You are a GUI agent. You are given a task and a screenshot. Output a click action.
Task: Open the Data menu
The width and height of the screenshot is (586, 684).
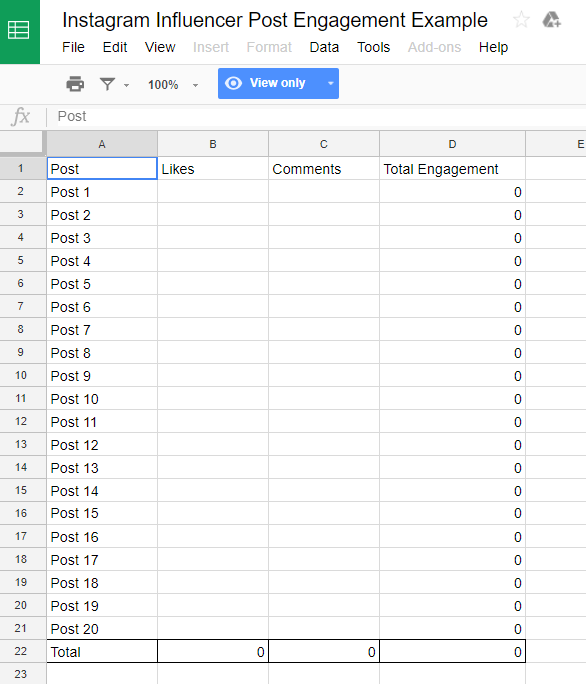tap(324, 47)
